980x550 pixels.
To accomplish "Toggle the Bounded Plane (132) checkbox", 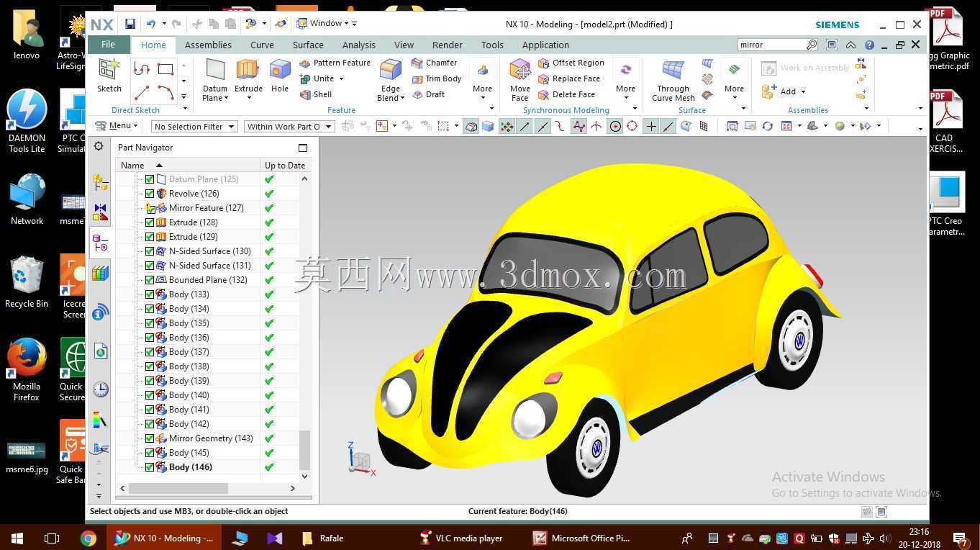I will (x=150, y=280).
